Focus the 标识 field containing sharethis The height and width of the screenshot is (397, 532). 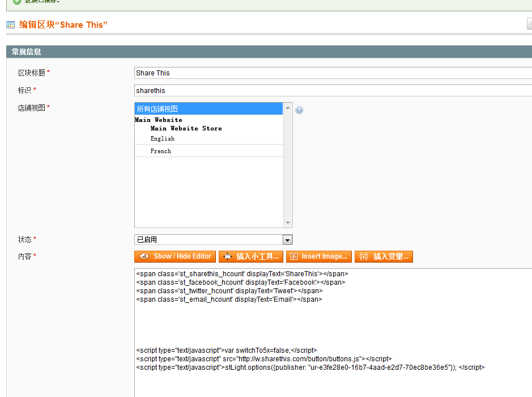tap(333, 91)
